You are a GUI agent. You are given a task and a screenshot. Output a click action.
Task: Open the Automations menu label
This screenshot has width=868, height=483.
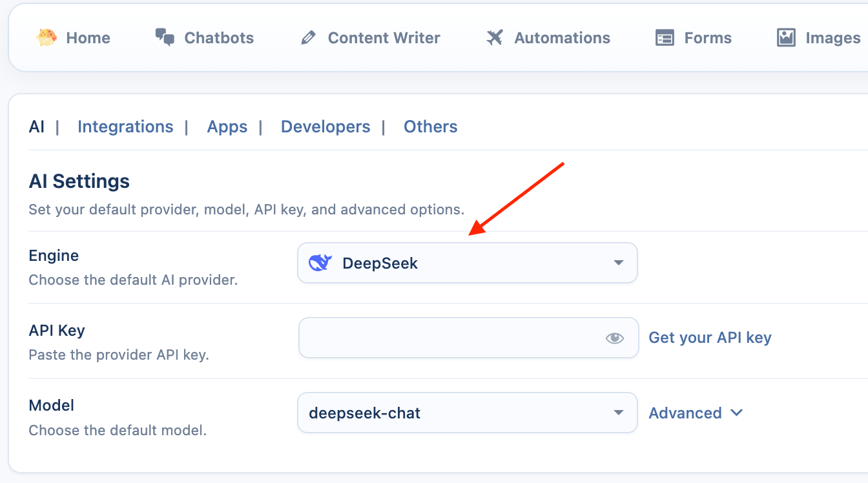pyautogui.click(x=562, y=38)
